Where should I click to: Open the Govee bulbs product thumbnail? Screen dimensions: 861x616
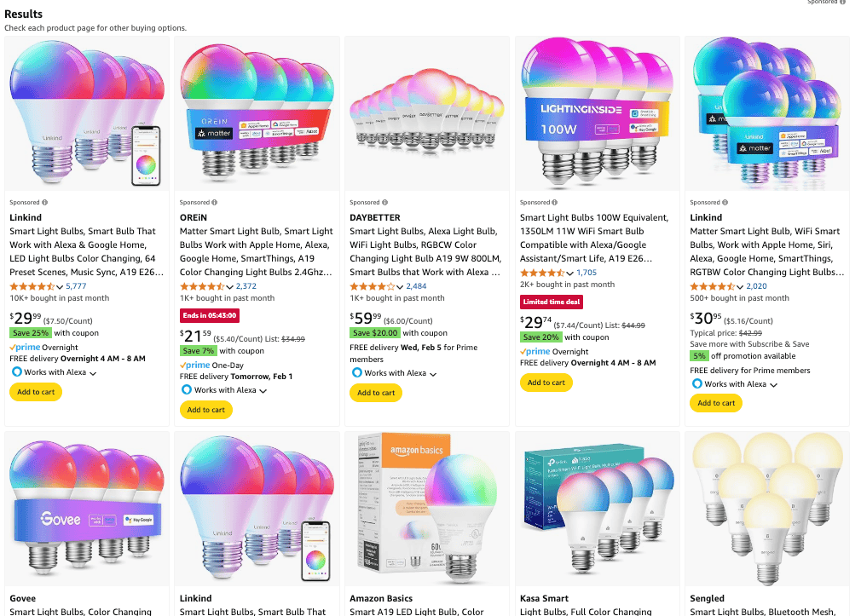click(86, 508)
